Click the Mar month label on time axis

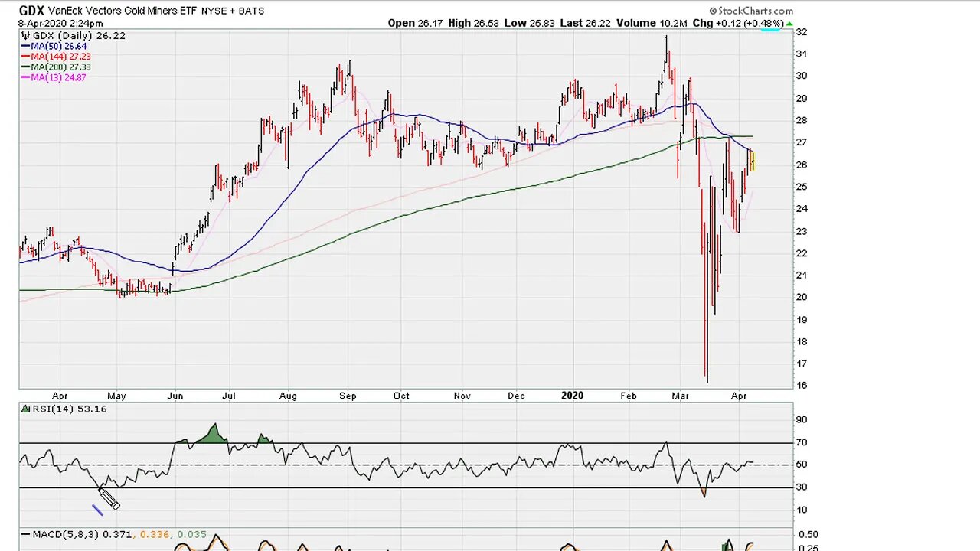(x=681, y=396)
